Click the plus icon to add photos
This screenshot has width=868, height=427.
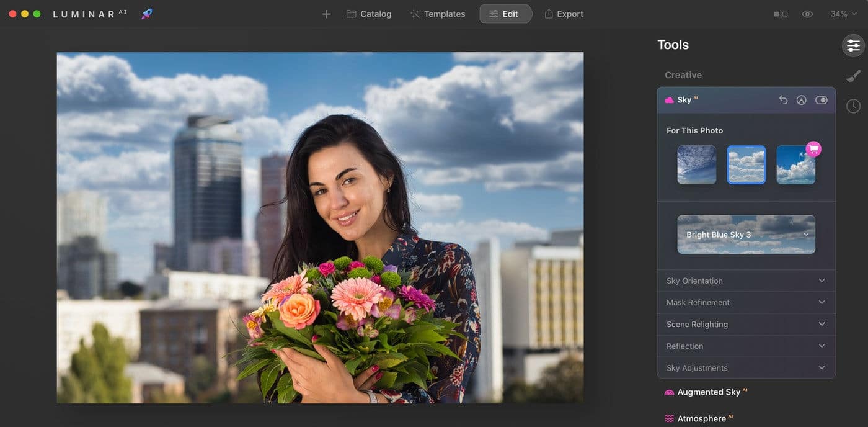(x=326, y=14)
